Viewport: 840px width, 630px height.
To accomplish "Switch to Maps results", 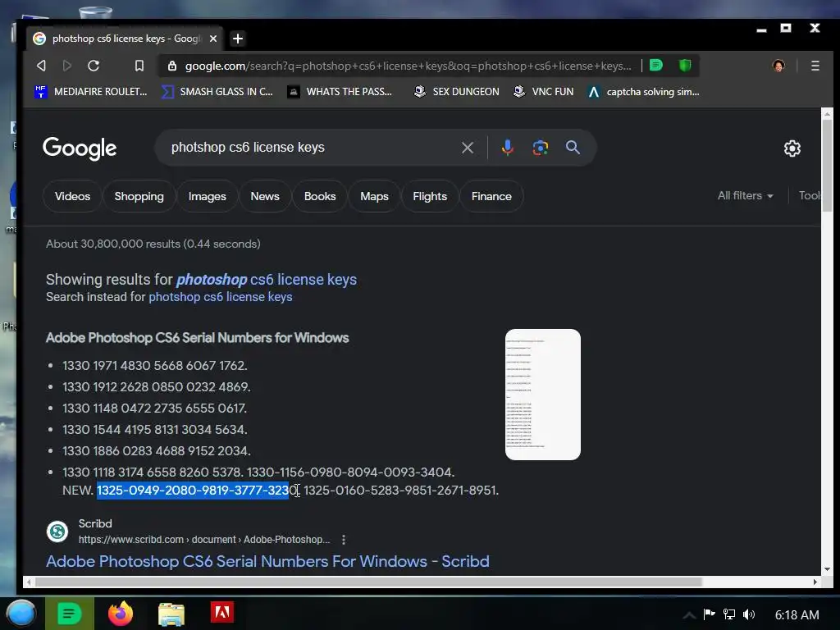I will point(374,196).
